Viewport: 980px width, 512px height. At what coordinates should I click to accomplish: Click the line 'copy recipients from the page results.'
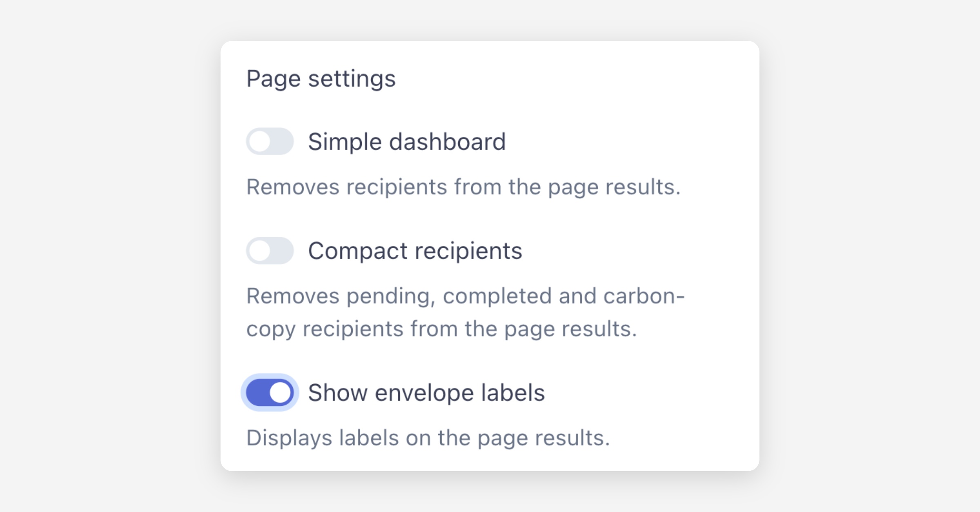click(x=441, y=329)
